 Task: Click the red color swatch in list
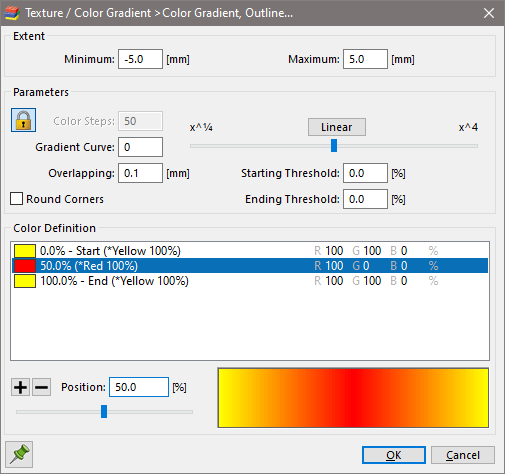click(25, 266)
